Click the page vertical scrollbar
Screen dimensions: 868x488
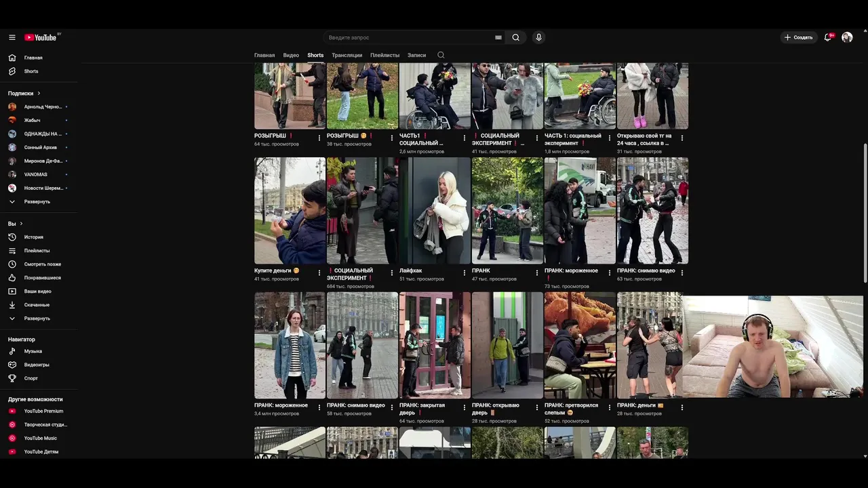865,214
